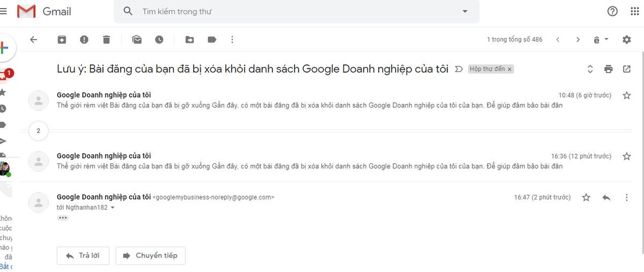
Task: Mark conversation as unread
Action: [x=137, y=39]
